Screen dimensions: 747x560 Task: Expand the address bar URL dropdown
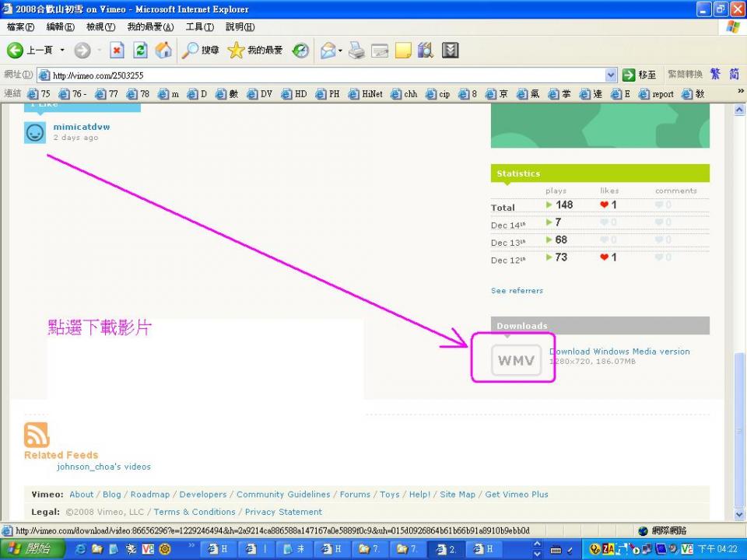(611, 75)
